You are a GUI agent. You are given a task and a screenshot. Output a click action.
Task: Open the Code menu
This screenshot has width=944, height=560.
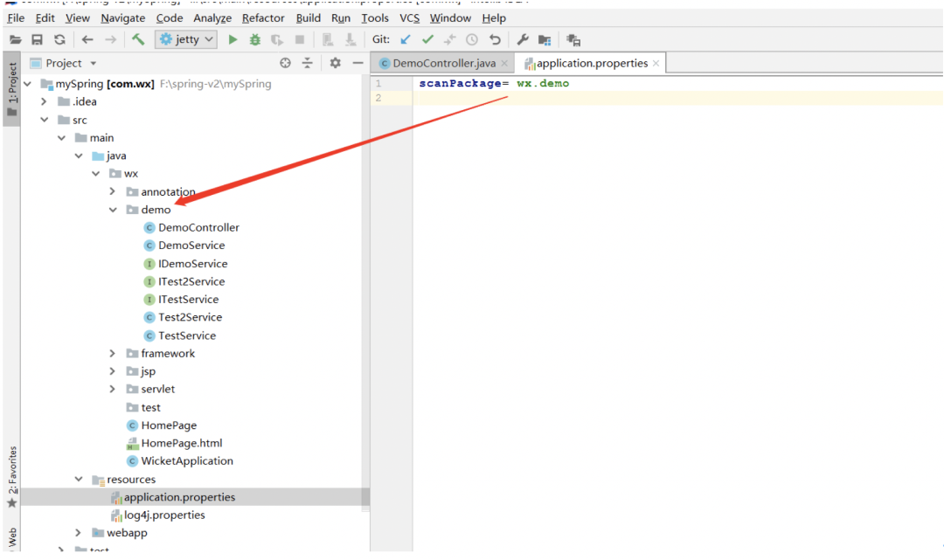point(170,18)
